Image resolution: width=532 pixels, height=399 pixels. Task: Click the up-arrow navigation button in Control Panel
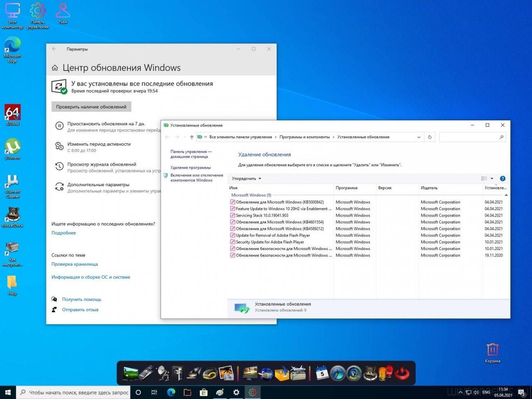tap(192, 137)
